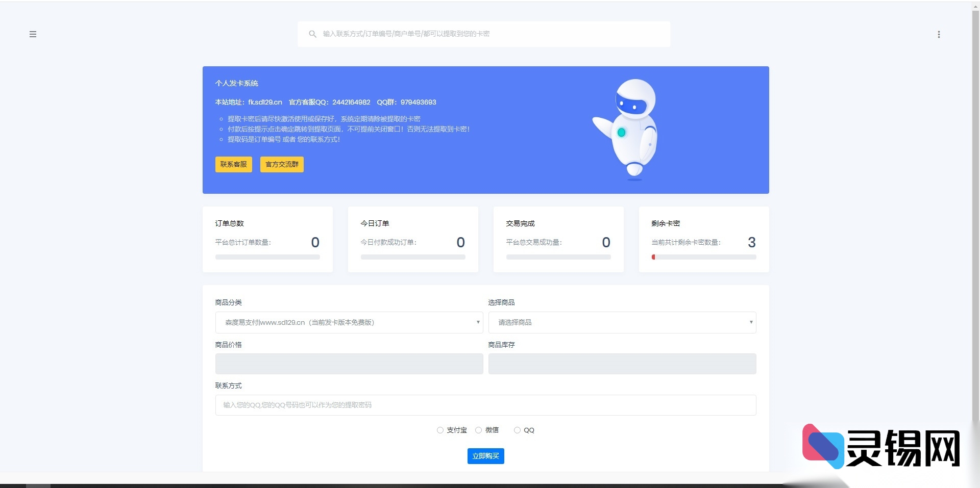Click the 剩余卡密 counter showing 3
Image resolution: width=980 pixels, height=488 pixels.
click(751, 242)
